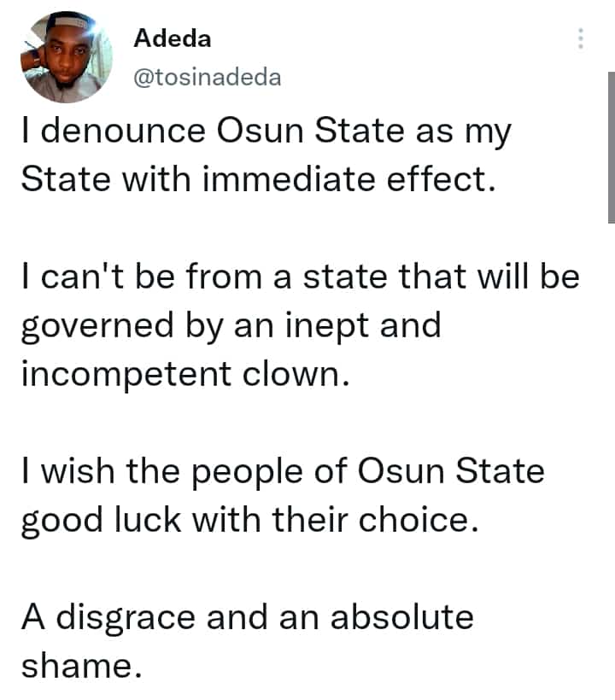
Task: Open Adeda's profile picture
Action: [x=67, y=57]
